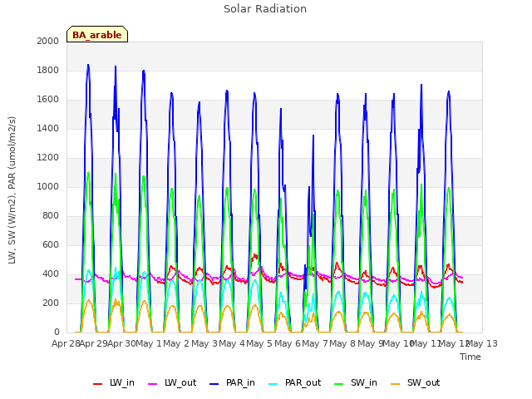Click the PAR_in legend label
This screenshot has width=532, height=399.
[240, 383]
